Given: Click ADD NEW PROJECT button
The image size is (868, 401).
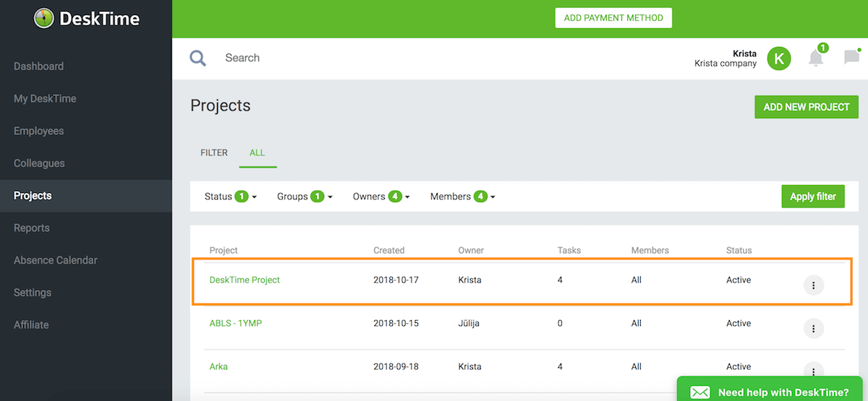Looking at the screenshot, I should pyautogui.click(x=807, y=107).
